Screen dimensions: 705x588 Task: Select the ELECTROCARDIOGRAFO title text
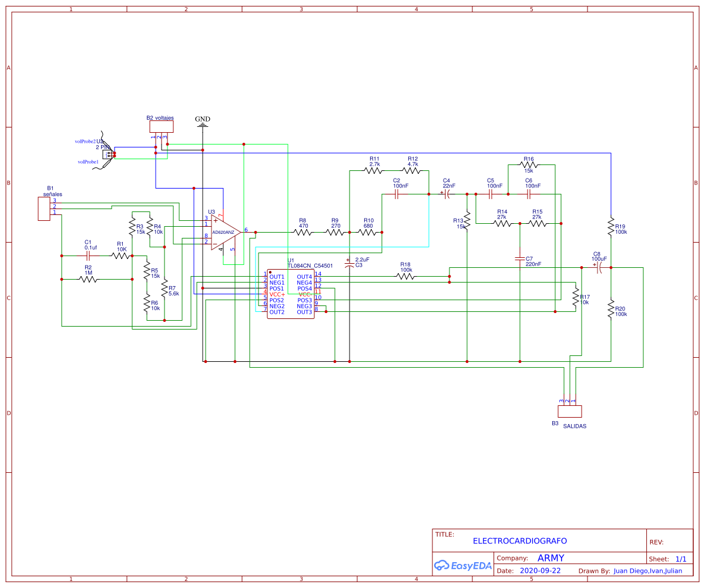point(519,541)
